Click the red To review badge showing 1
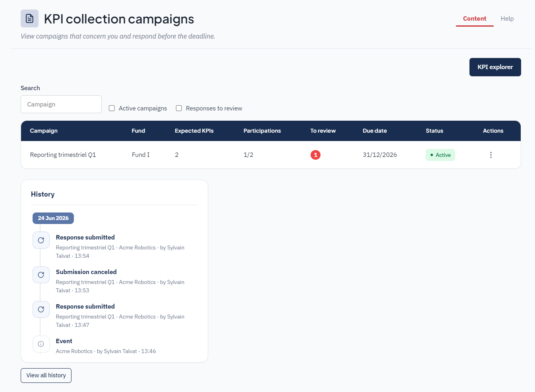535x392 pixels. click(x=315, y=155)
